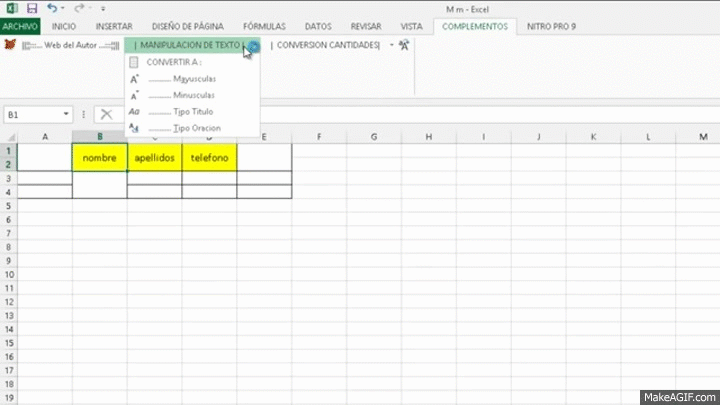This screenshot has width=720, height=405.
Task: Convert text to Minusculas
Action: coord(192,96)
